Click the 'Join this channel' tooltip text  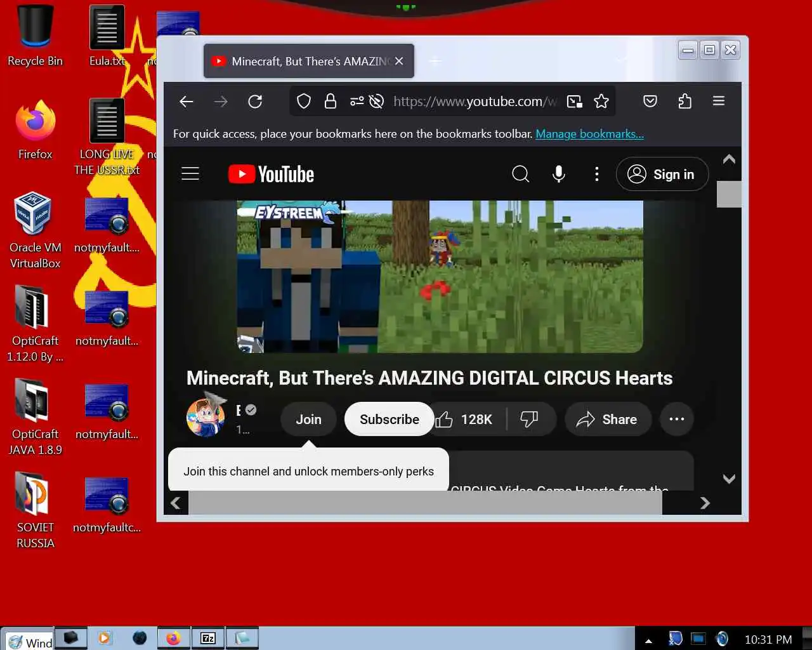coord(308,471)
